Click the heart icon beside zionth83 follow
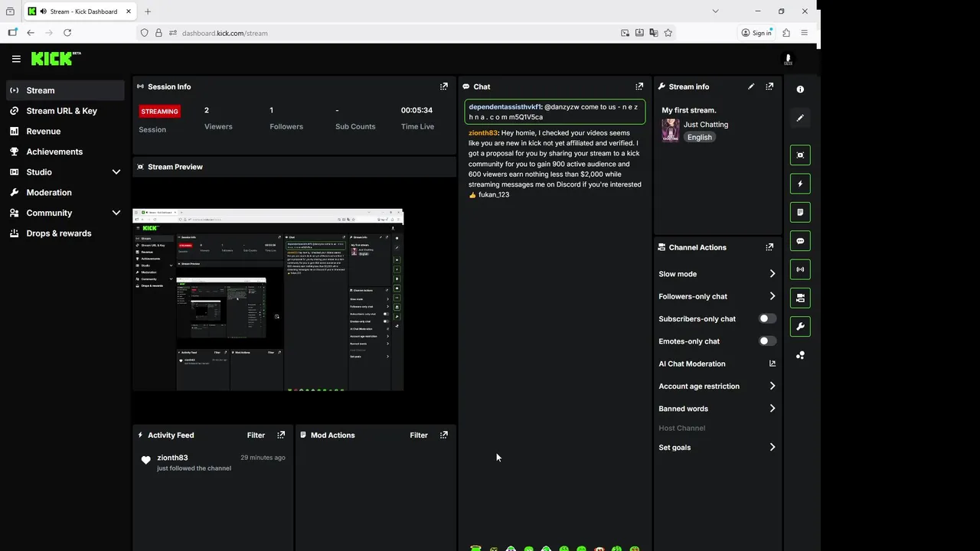This screenshot has width=980, height=551. click(146, 460)
